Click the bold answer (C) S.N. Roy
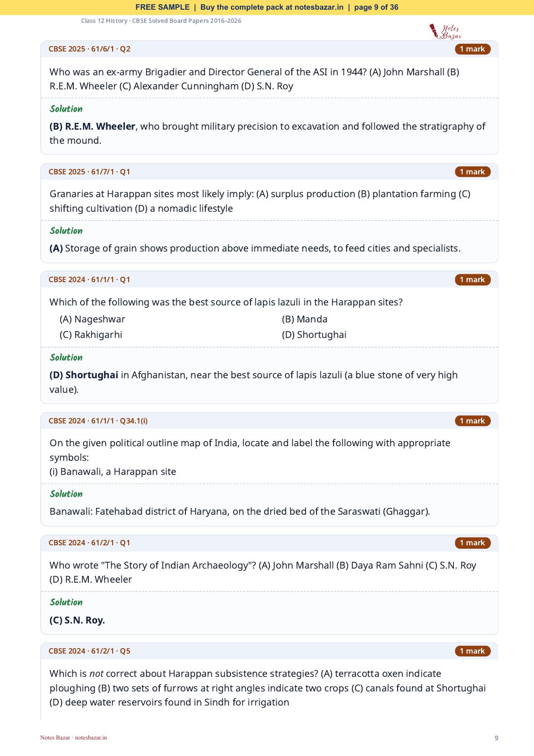 click(77, 620)
